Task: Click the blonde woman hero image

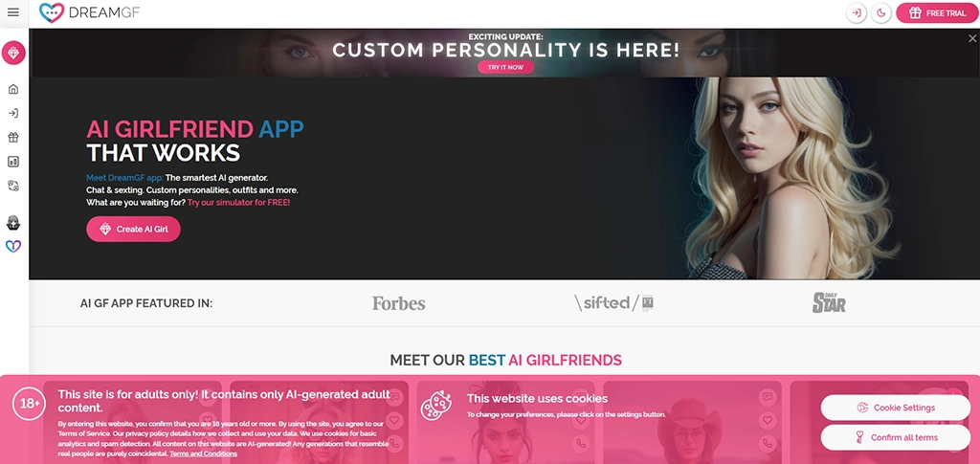Action: tap(788, 178)
